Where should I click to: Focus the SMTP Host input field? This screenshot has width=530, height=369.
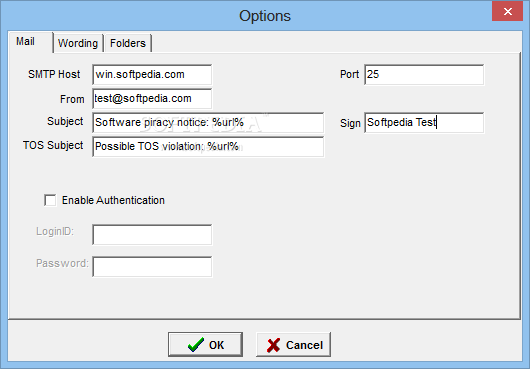[x=152, y=75]
